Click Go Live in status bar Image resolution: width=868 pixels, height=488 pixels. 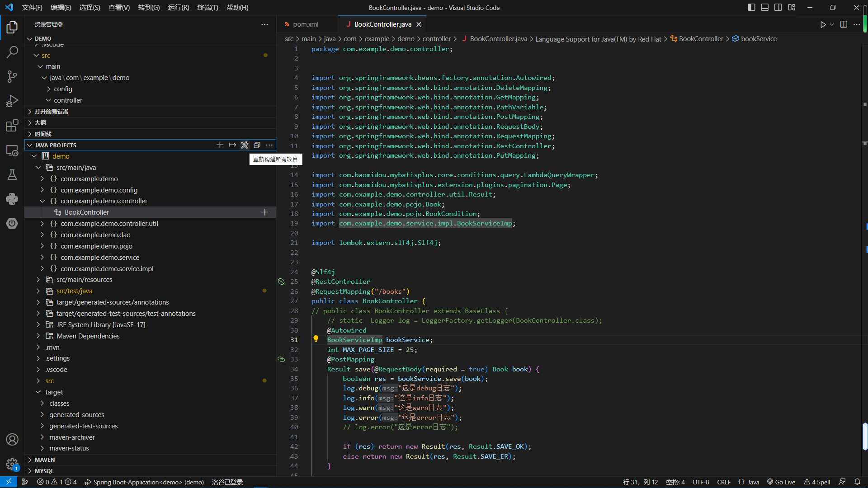pyautogui.click(x=781, y=482)
